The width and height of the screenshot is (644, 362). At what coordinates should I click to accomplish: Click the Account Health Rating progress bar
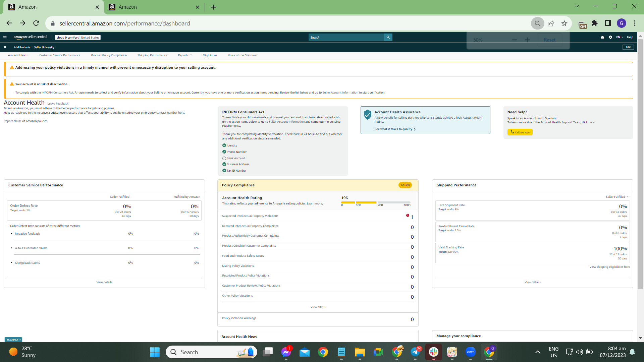(x=376, y=202)
